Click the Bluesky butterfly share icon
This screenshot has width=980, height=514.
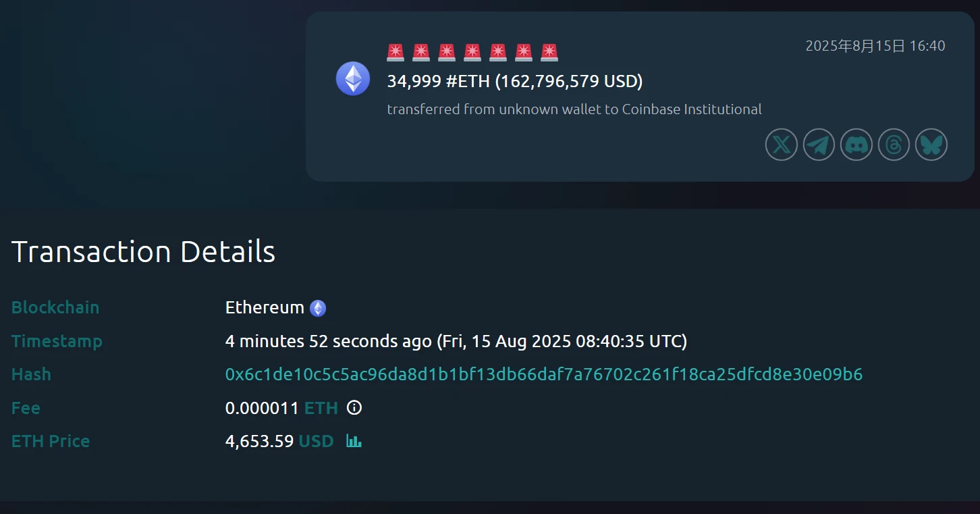[931, 145]
